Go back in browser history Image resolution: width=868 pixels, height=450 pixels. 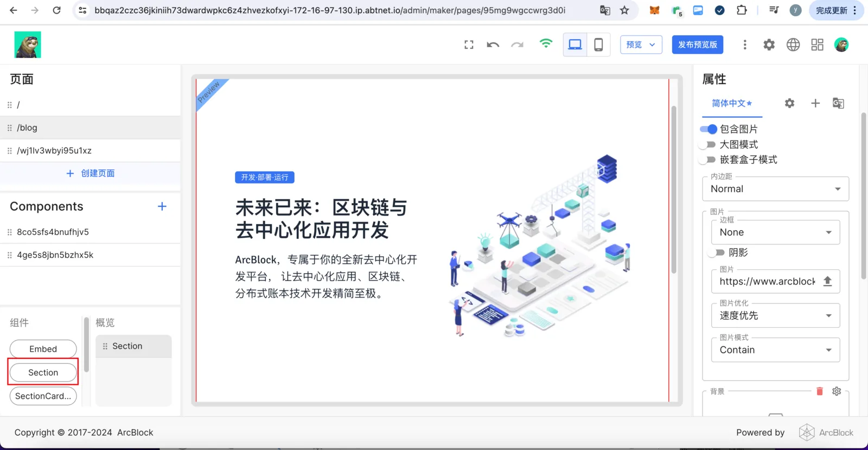tap(14, 10)
